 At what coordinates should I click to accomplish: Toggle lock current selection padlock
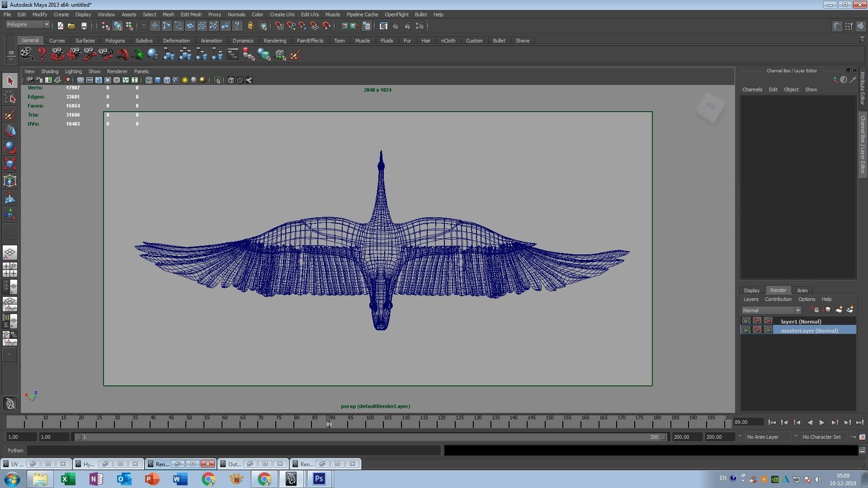[250, 26]
